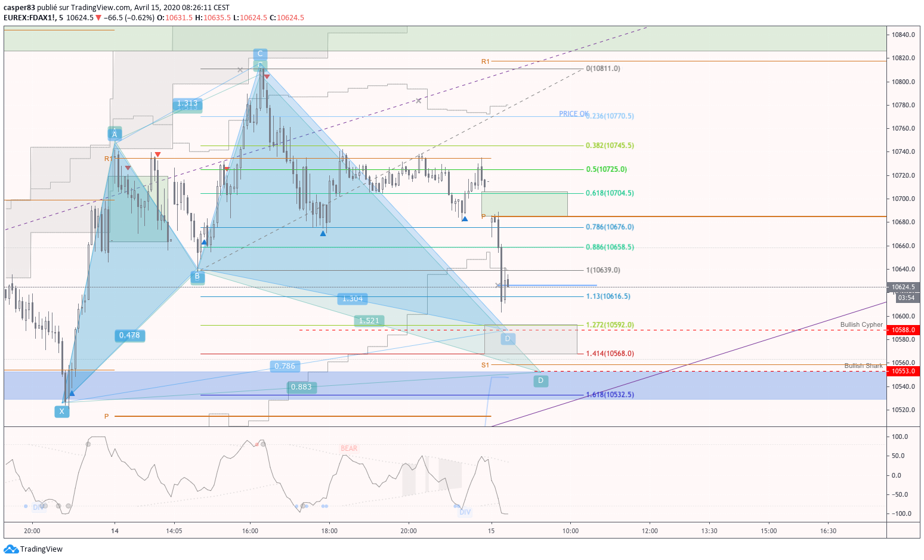
Task: Click the 14:05 time axis label
Action: click(174, 531)
